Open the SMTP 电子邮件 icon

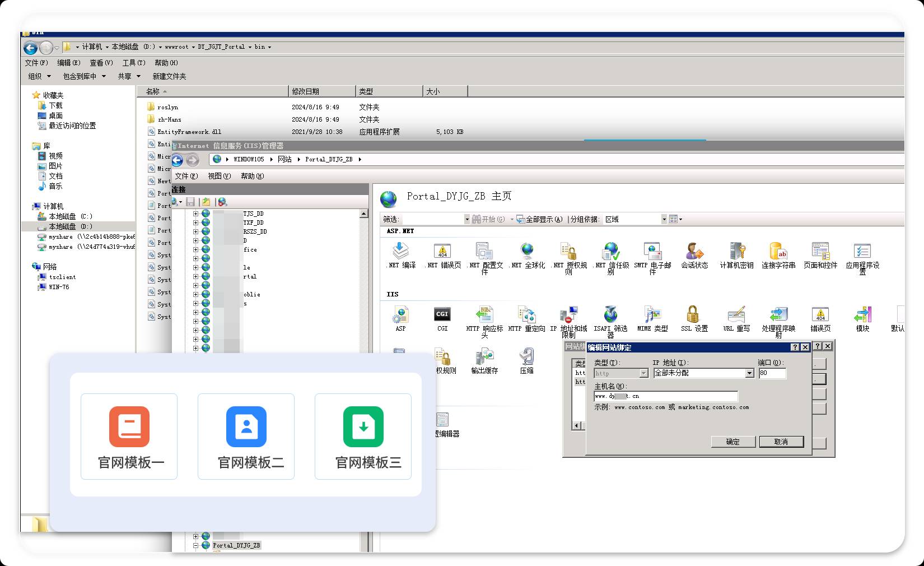click(x=652, y=258)
